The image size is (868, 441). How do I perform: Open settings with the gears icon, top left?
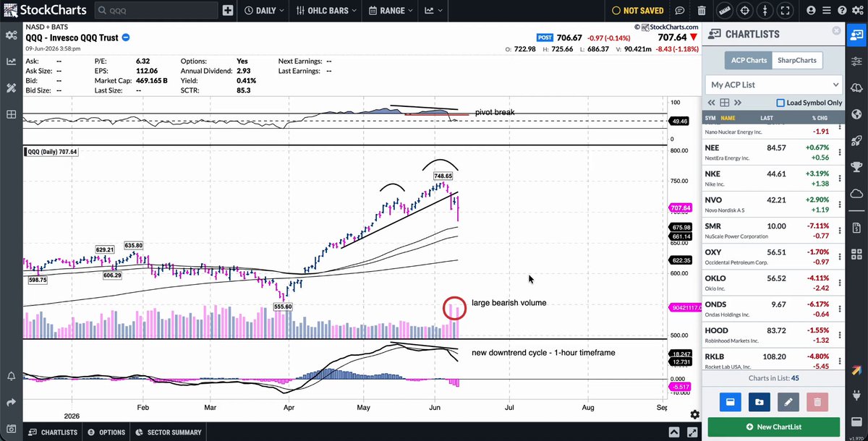pyautogui.click(x=12, y=35)
